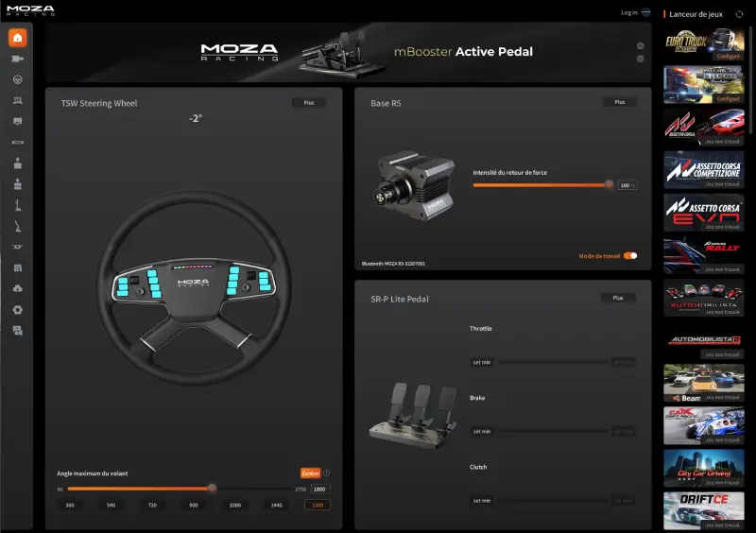
Task: Go to the Home page in sidebar
Action: click(x=17, y=38)
